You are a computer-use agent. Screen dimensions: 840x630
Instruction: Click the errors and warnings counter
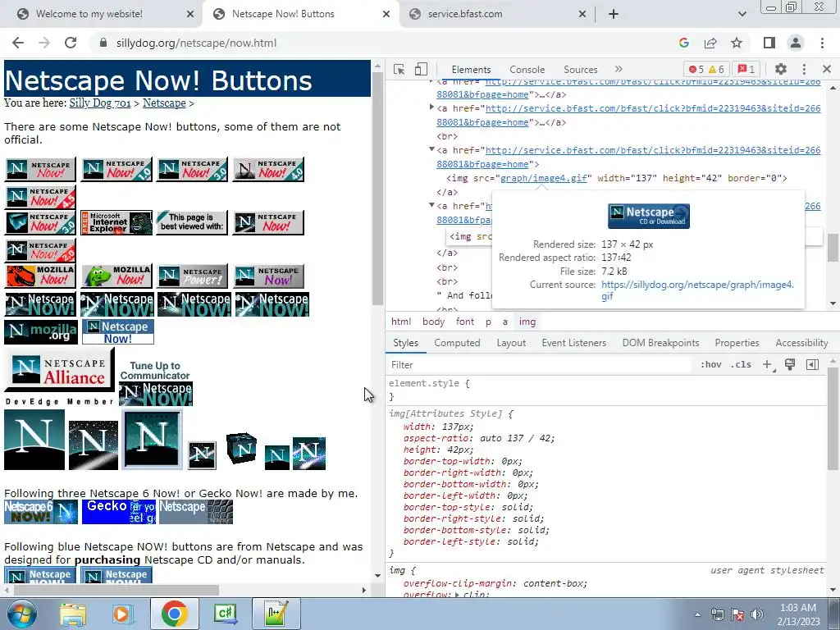point(706,69)
